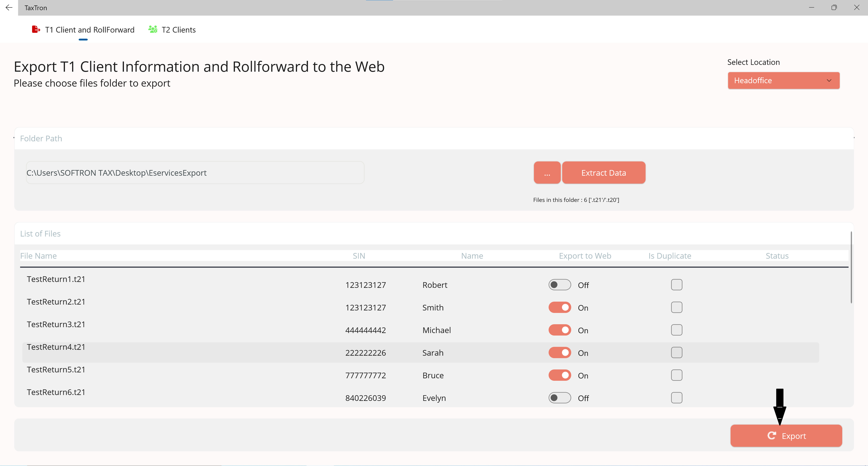Click the red T1 export icon
Screen dimensions: 868x466
[36, 29]
